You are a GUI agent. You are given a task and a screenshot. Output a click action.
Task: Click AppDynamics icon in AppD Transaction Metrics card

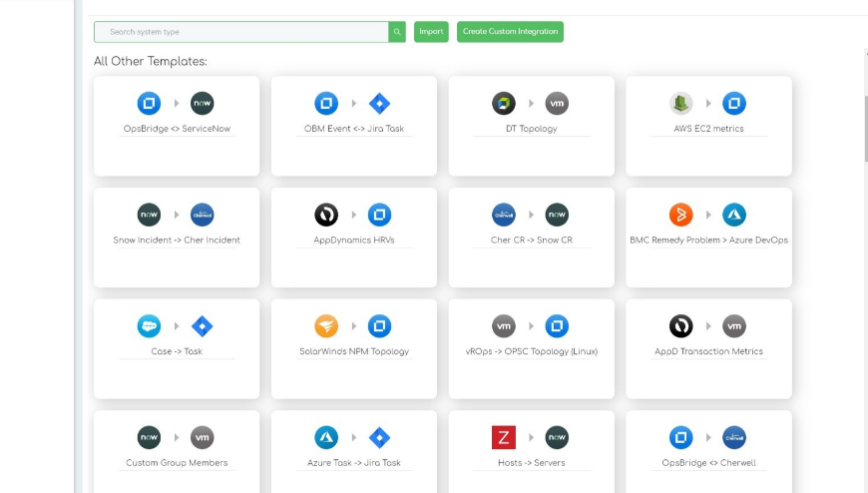pos(680,326)
